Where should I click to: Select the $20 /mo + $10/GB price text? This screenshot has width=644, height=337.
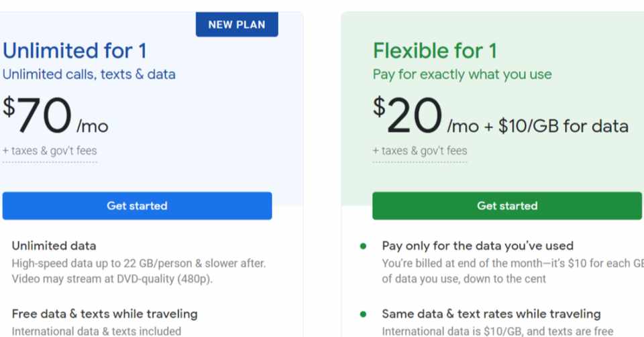click(500, 117)
